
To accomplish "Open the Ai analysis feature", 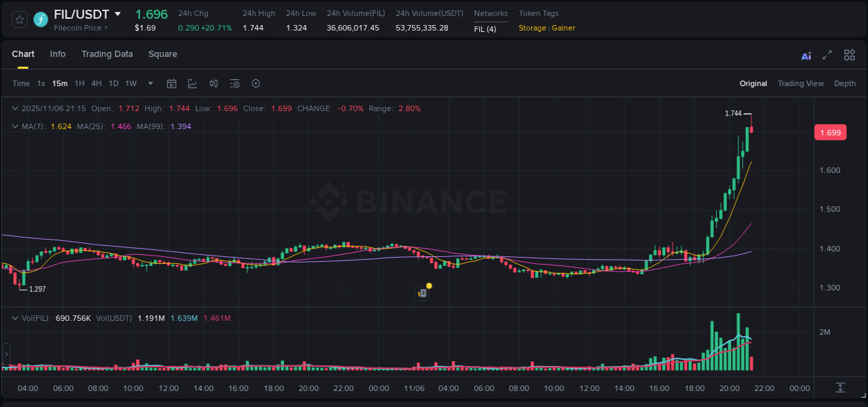I will tap(806, 55).
